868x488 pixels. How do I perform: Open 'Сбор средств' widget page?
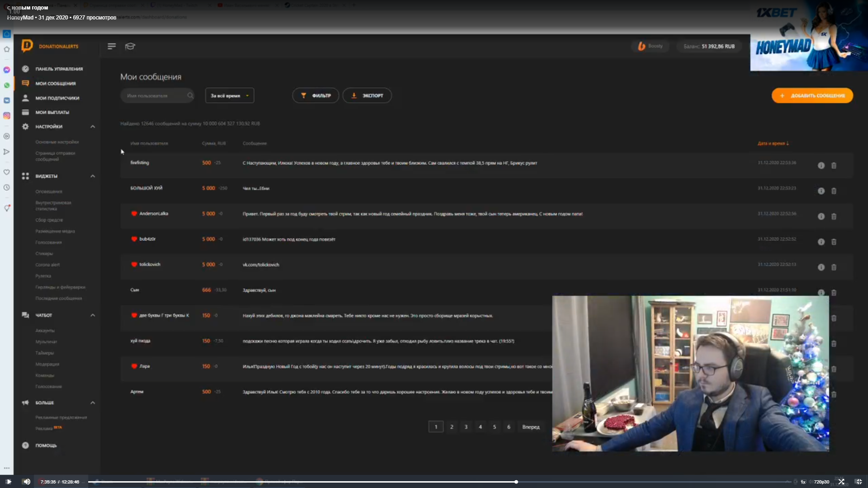[x=49, y=220]
